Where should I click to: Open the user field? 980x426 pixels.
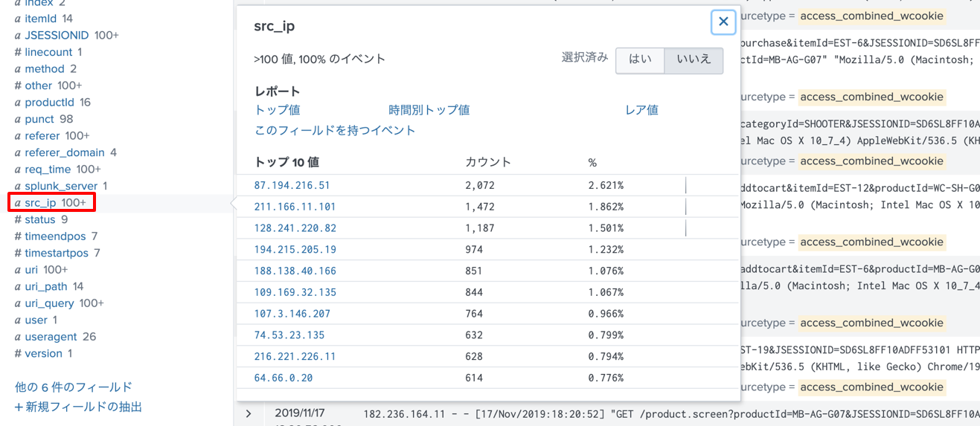36,320
